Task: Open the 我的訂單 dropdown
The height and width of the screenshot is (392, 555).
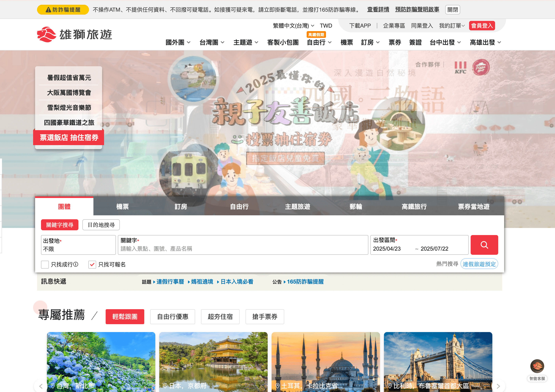Action: (452, 26)
